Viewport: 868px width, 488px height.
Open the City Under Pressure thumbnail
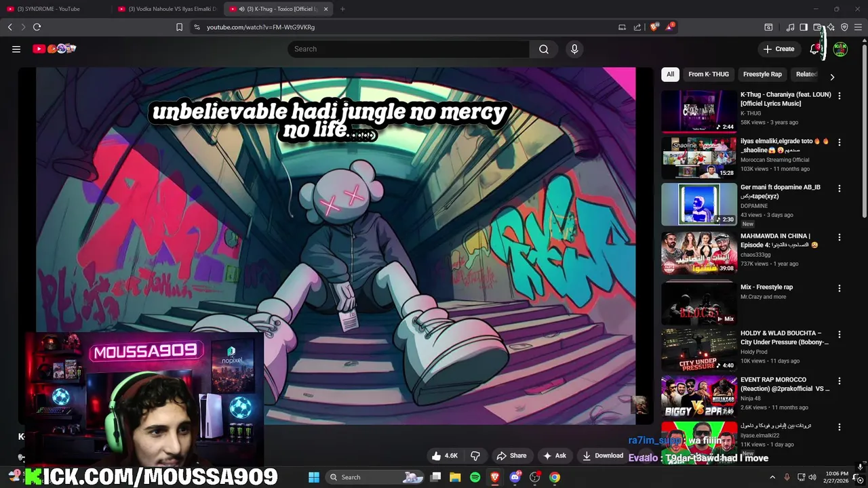(698, 349)
